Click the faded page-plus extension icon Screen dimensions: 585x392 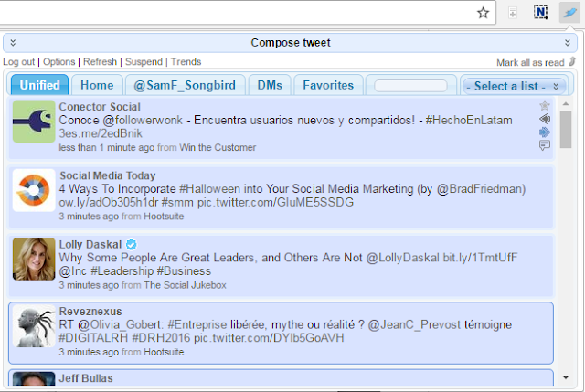(513, 13)
